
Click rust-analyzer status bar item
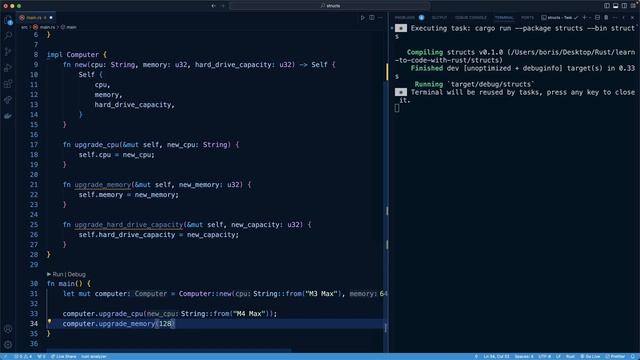(93, 356)
